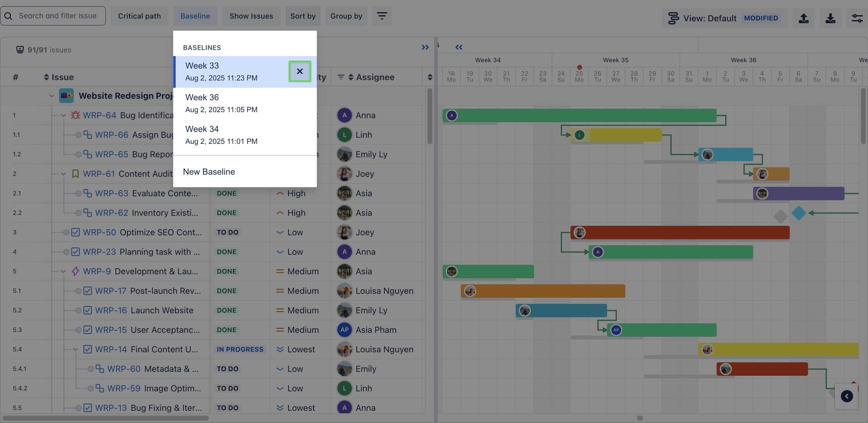This screenshot has width=868, height=423.
Task: Click the Assignee column filter icon
Action: click(341, 77)
